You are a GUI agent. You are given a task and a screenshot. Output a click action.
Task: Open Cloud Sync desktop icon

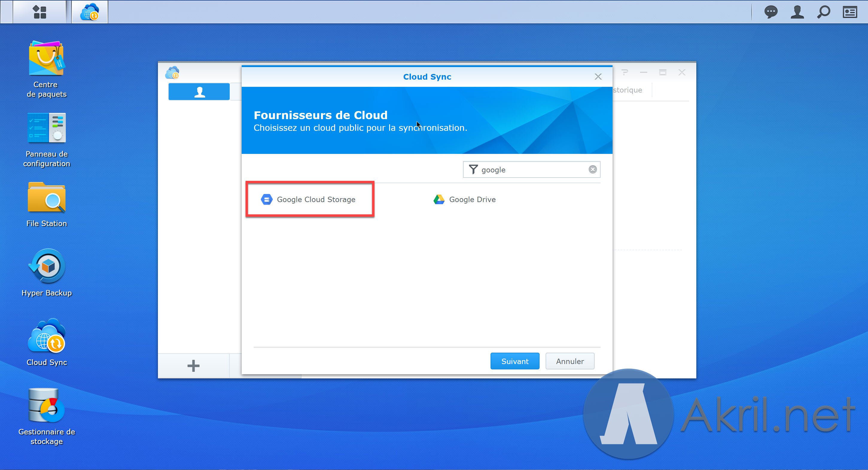[x=46, y=342]
